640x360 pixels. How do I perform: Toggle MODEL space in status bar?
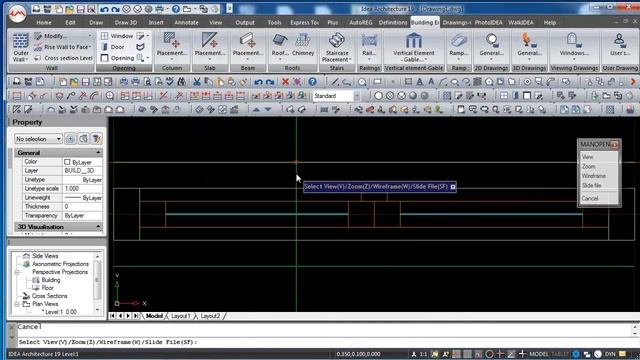(x=539, y=354)
